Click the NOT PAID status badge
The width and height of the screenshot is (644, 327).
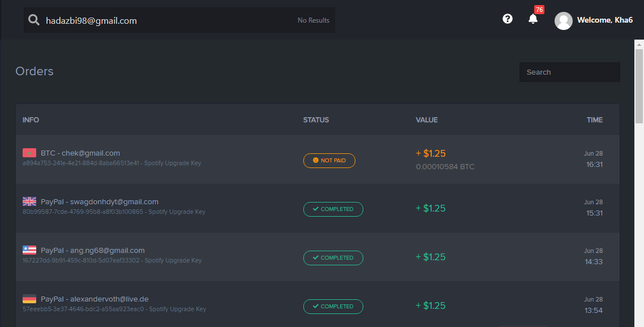pos(329,161)
